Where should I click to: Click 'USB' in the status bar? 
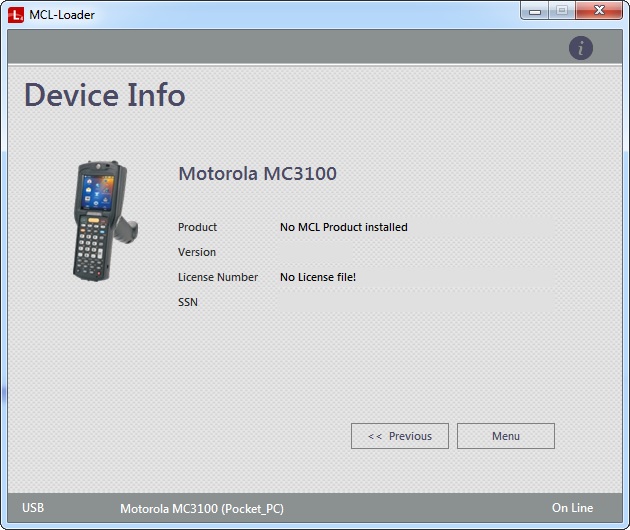[x=33, y=508]
